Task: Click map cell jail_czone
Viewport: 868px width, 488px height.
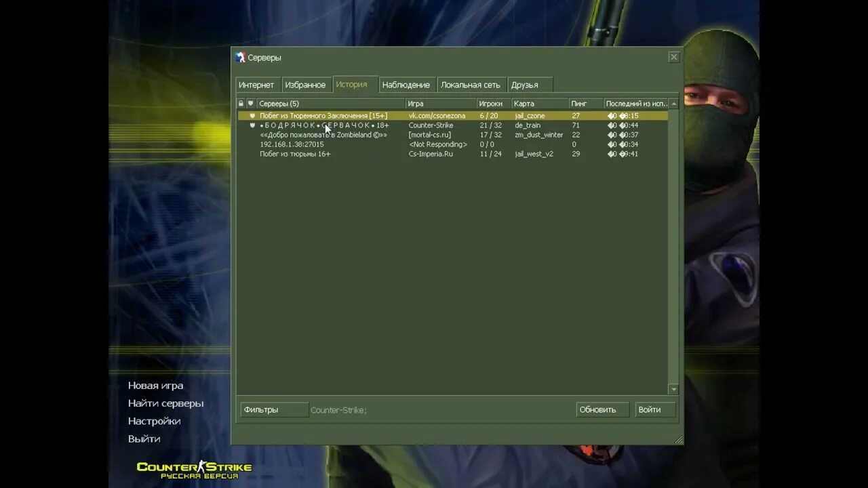Action: click(x=530, y=116)
